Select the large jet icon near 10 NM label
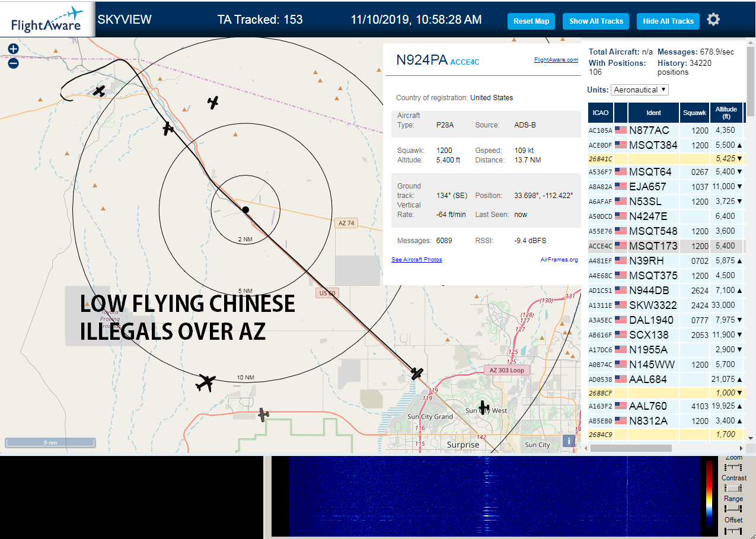 click(x=207, y=382)
